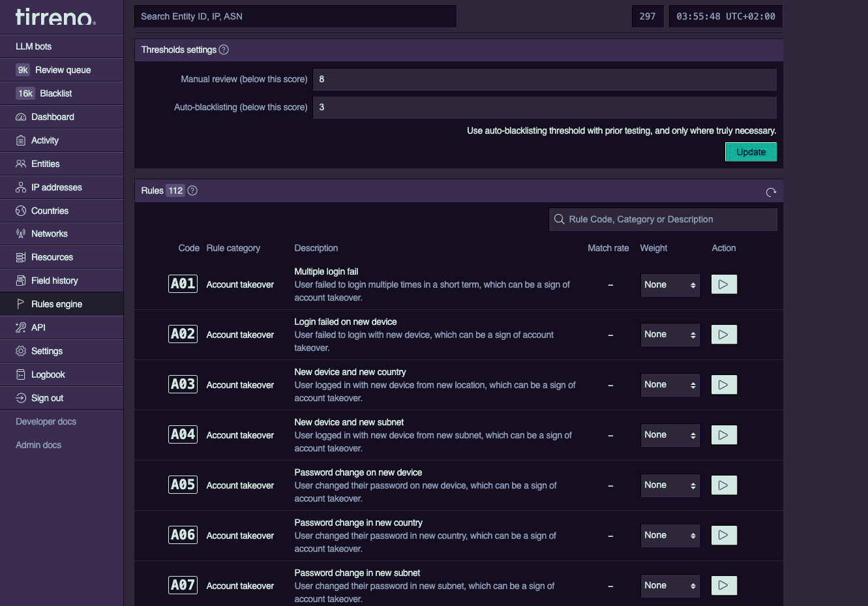Focus the Manual review score field

point(545,79)
